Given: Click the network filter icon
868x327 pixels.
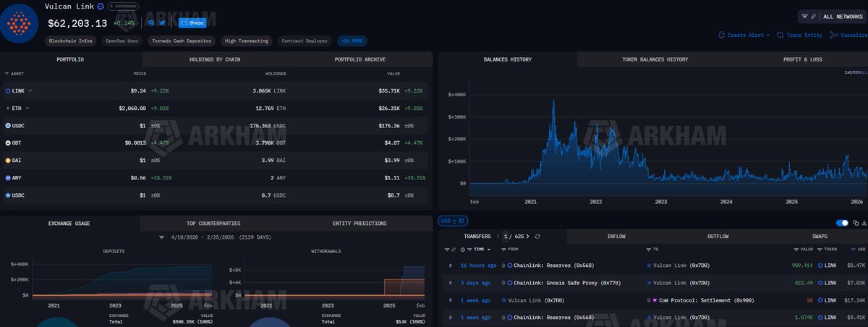Looking at the screenshot, I should point(804,16).
